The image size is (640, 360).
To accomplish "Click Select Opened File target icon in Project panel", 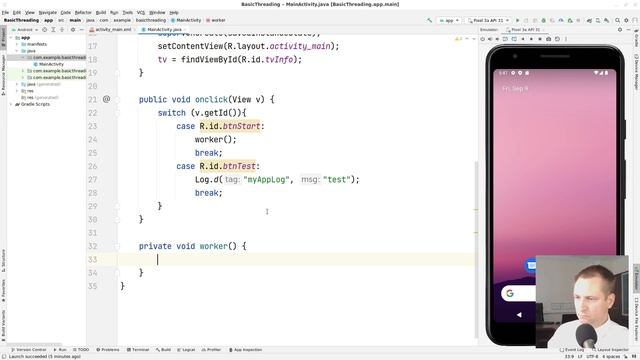I will click(44, 29).
